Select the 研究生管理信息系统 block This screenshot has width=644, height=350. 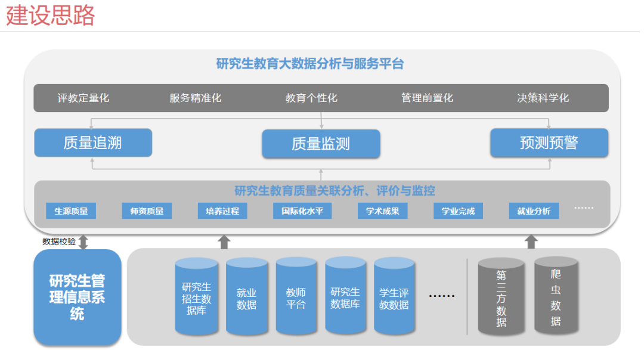pos(77,297)
